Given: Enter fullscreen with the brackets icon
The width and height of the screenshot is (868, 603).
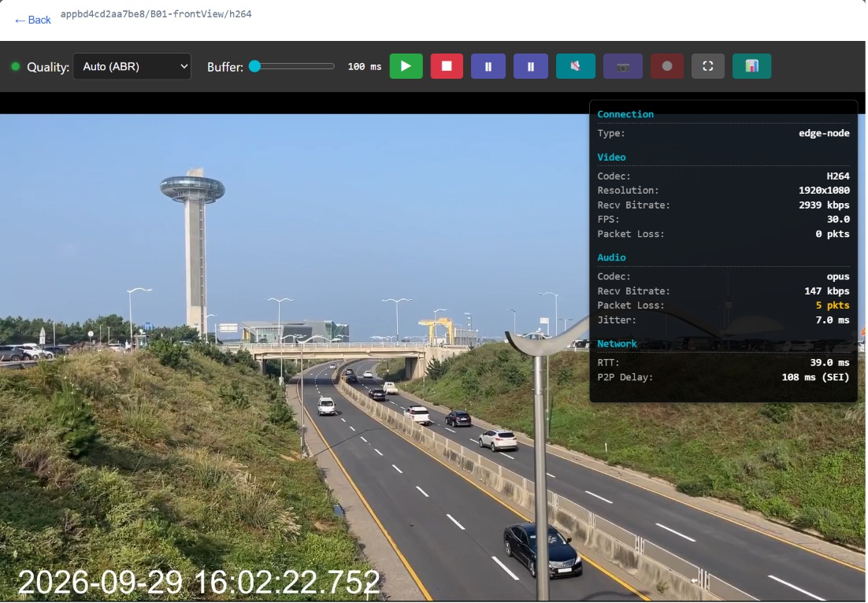Looking at the screenshot, I should [708, 66].
